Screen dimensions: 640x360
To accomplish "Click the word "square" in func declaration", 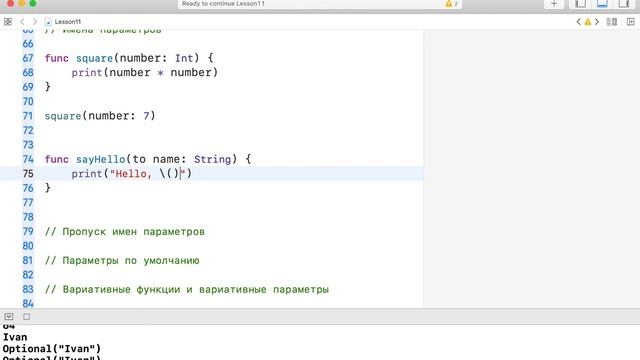I will click(x=94, y=58).
